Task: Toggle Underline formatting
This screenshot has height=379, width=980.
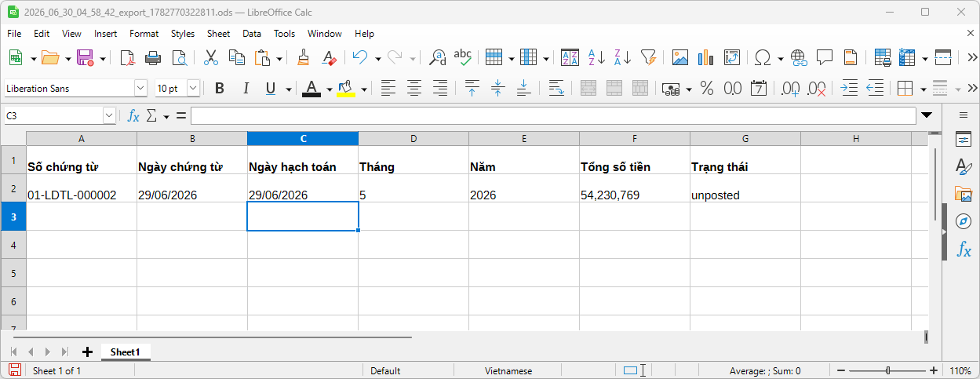Action: (x=271, y=89)
